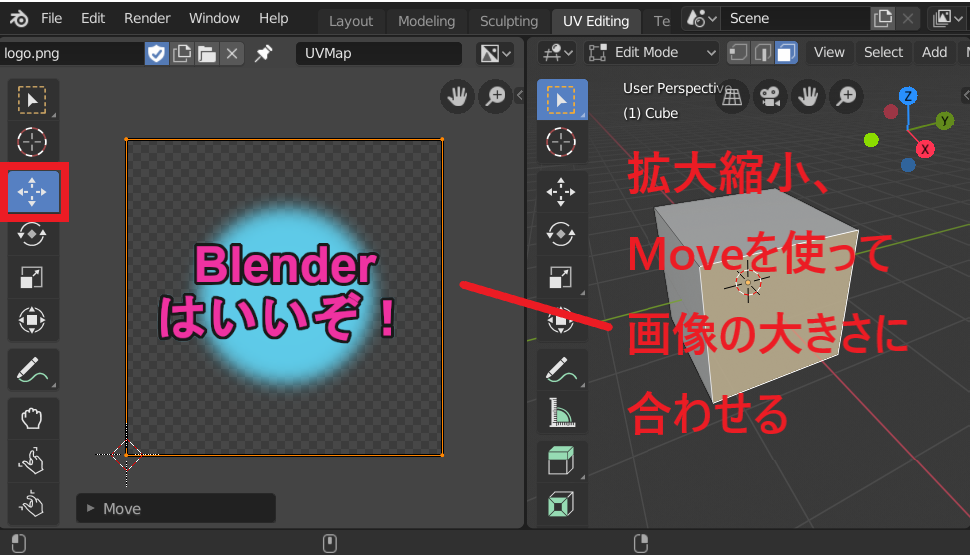Toggle perspective/orthographic grid icon
Screen dimensions: 970x555
point(732,97)
